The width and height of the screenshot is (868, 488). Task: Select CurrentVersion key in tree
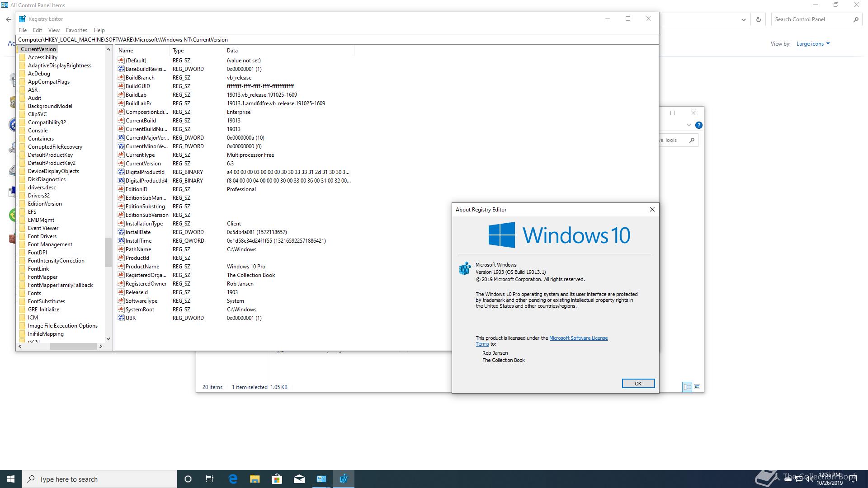pos(38,49)
